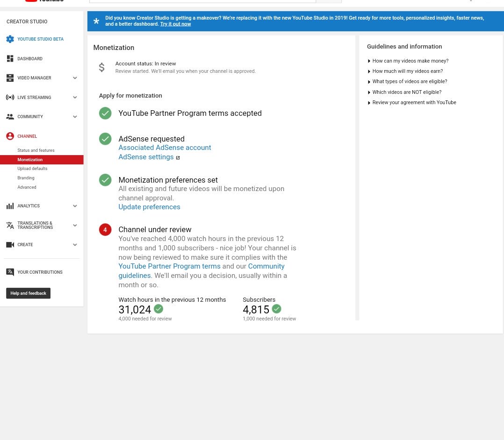Click the Community people icon
The height and width of the screenshot is (440, 504).
[10, 117]
